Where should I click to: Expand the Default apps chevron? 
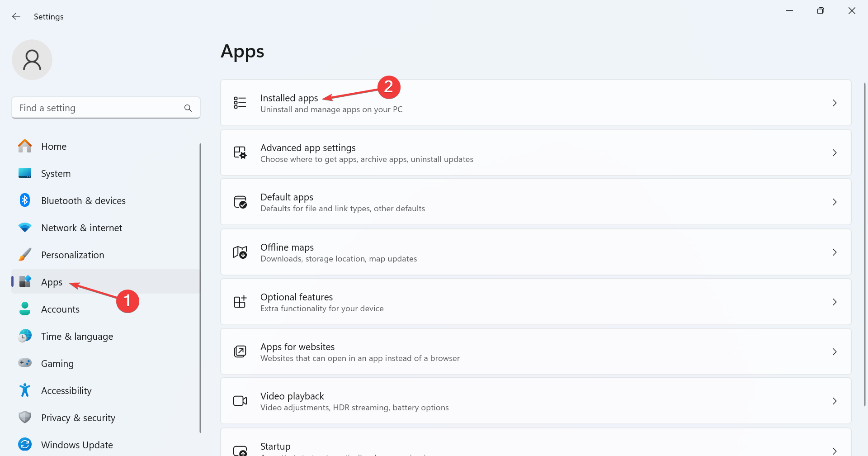(x=835, y=202)
